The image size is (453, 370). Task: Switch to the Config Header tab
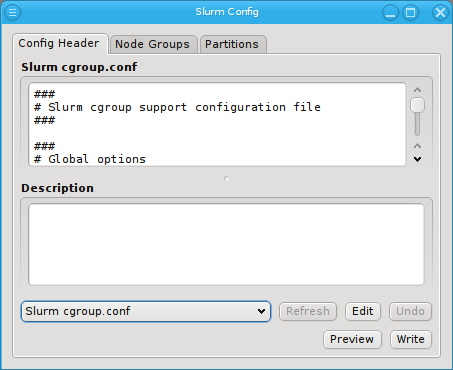59,43
